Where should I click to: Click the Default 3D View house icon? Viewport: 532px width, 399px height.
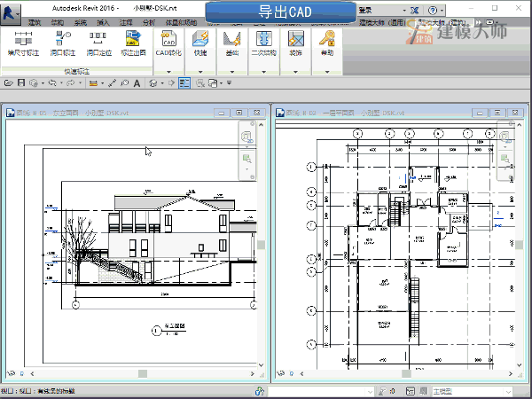pos(153,83)
